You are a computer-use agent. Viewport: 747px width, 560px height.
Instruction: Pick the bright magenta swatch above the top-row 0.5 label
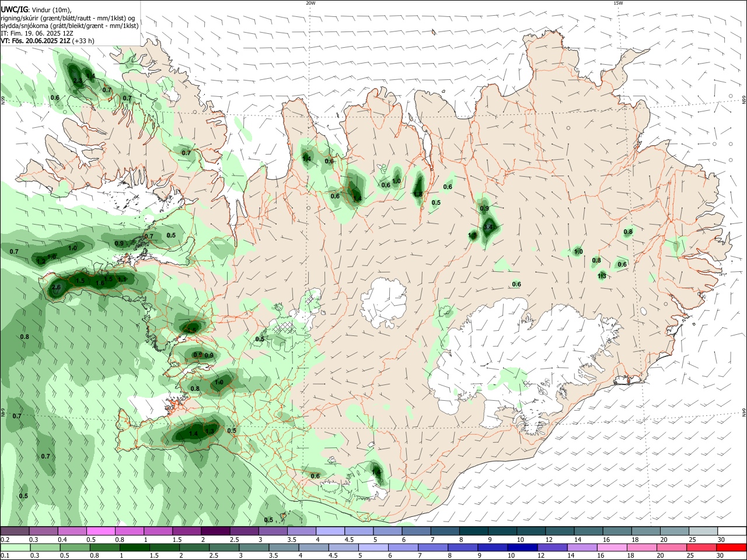tap(101, 531)
